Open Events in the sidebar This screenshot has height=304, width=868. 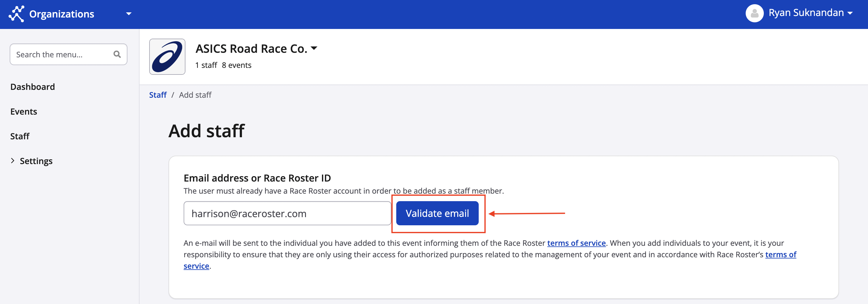[24, 111]
